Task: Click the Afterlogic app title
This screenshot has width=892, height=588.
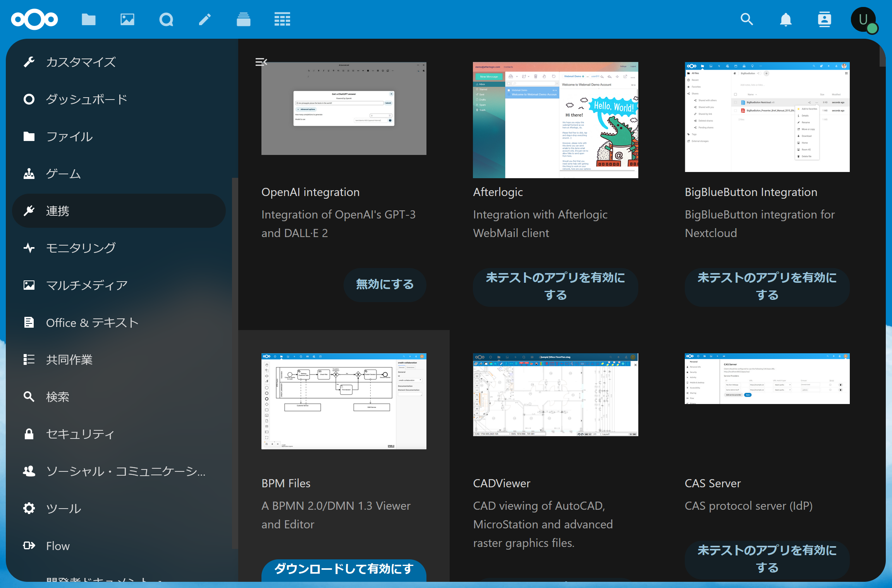Action: 498,192
